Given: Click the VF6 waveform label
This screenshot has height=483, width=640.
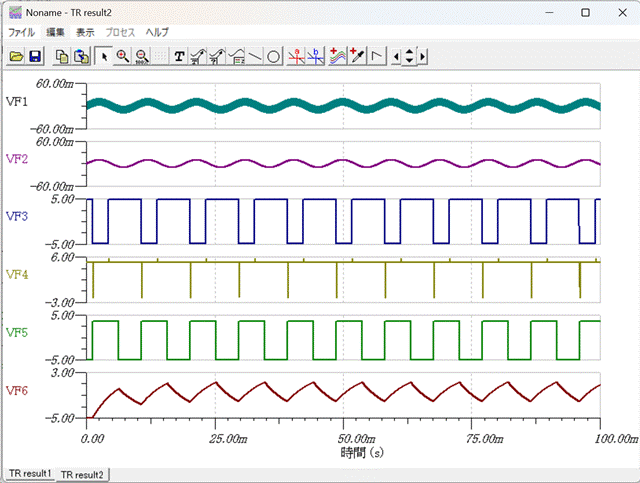Looking at the screenshot, I should point(17,389).
